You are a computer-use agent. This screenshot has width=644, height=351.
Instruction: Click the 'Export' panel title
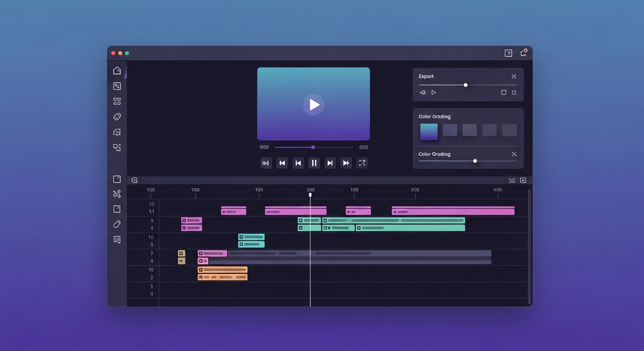426,76
